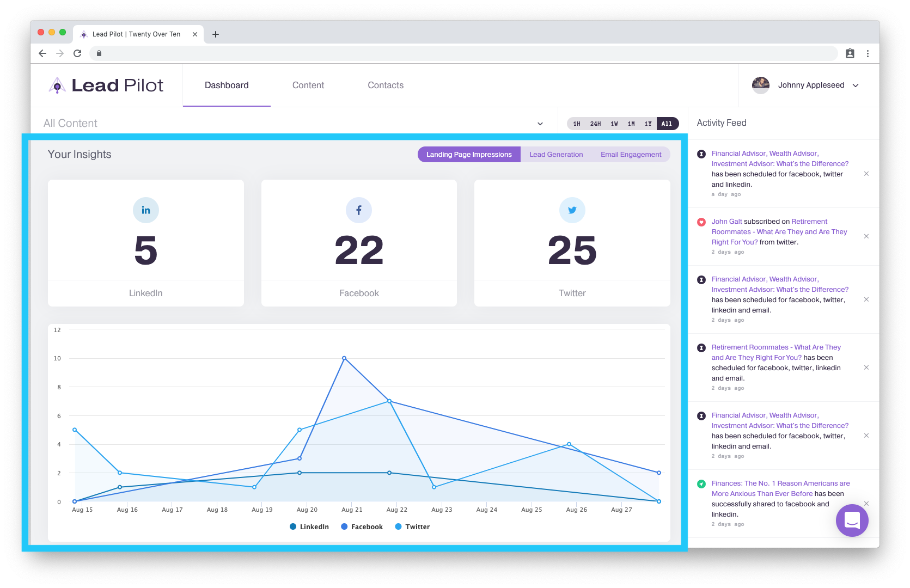Viewport: 910px width, 588px height.
Task: Click the browser forward arrow
Action: tap(60, 53)
